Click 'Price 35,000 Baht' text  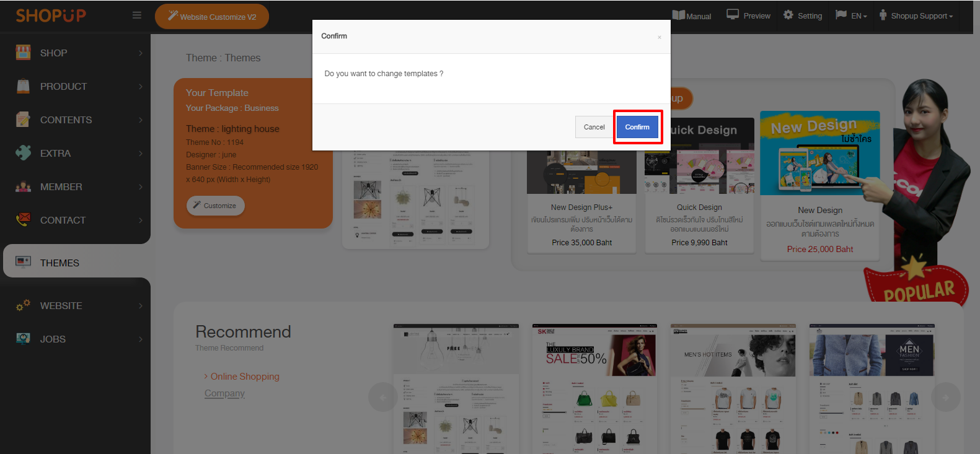[581, 243]
